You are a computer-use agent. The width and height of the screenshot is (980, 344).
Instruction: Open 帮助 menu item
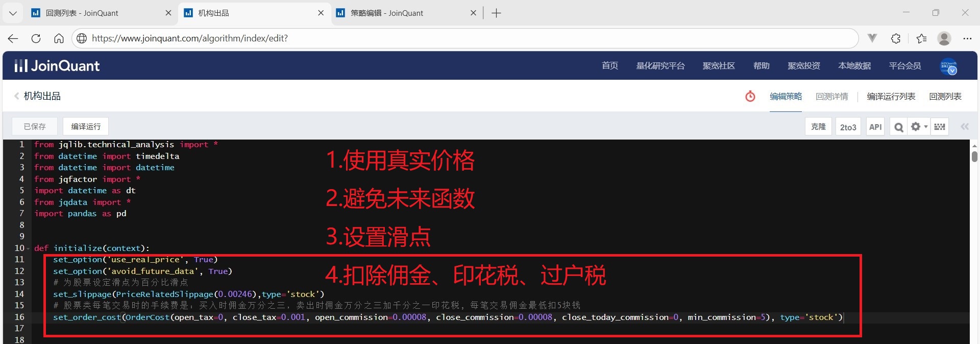click(761, 66)
